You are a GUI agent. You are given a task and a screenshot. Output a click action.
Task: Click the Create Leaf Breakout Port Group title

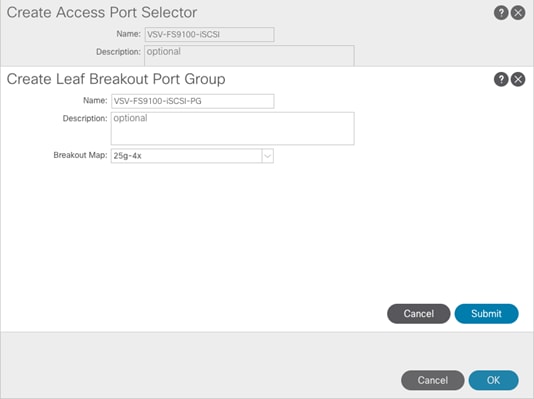tap(116, 79)
